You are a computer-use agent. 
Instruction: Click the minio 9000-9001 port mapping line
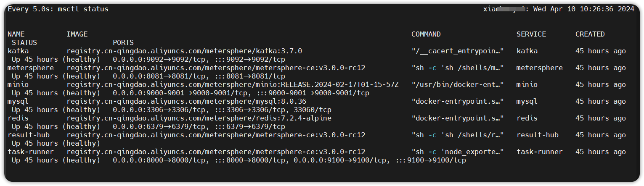pyautogui.click(x=241, y=93)
